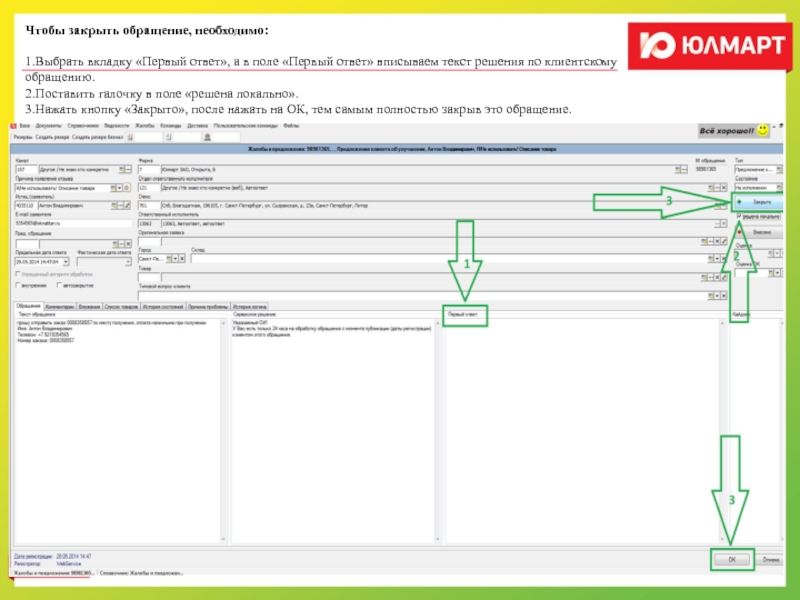
Task: Click the OK button
Action: click(x=732, y=560)
